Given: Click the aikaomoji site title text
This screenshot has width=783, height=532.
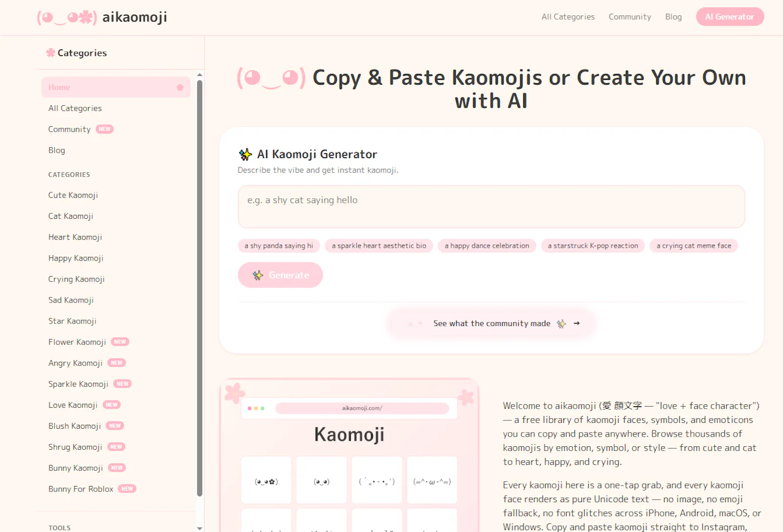Looking at the screenshot, I should (135, 17).
